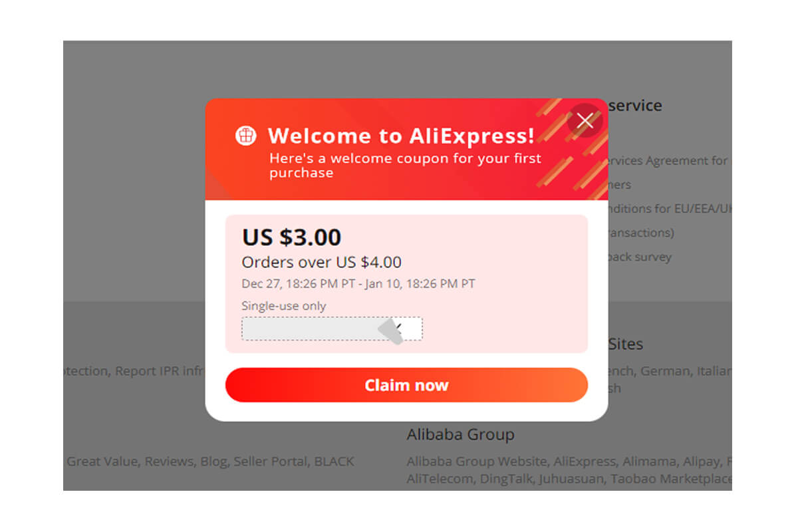Open the Great Value footer link

click(102, 461)
